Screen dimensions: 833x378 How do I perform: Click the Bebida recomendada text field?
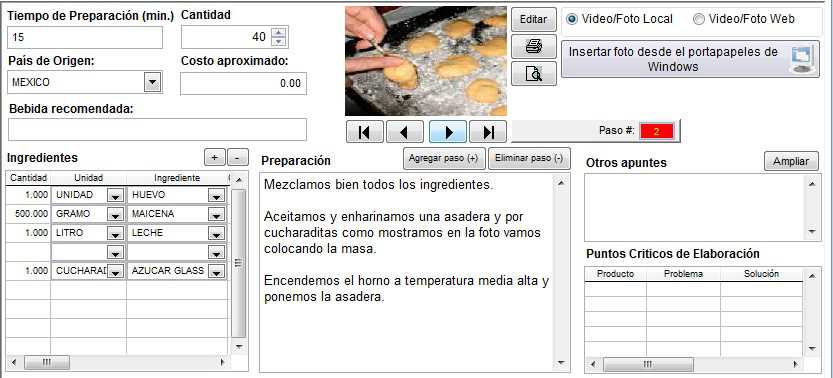tap(158, 130)
